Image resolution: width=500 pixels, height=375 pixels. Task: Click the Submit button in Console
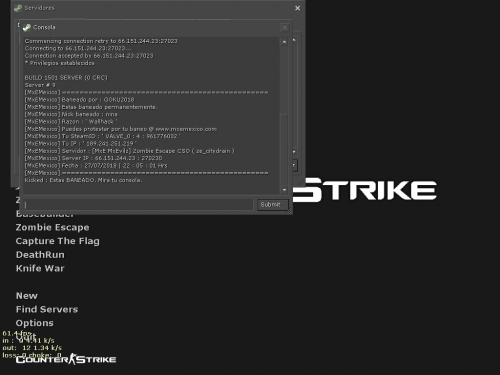click(x=272, y=205)
